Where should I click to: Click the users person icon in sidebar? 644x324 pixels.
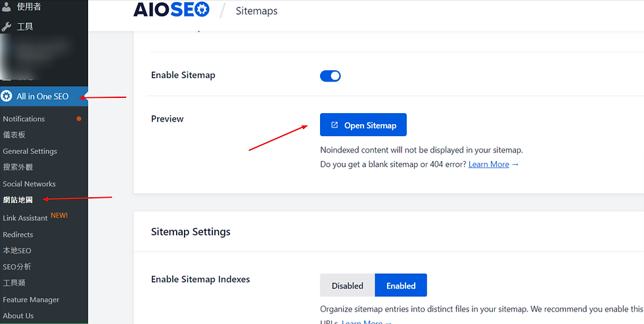[x=6, y=7]
